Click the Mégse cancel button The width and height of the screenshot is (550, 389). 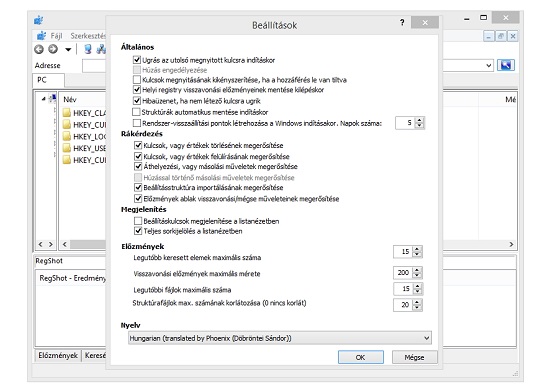[x=414, y=357]
